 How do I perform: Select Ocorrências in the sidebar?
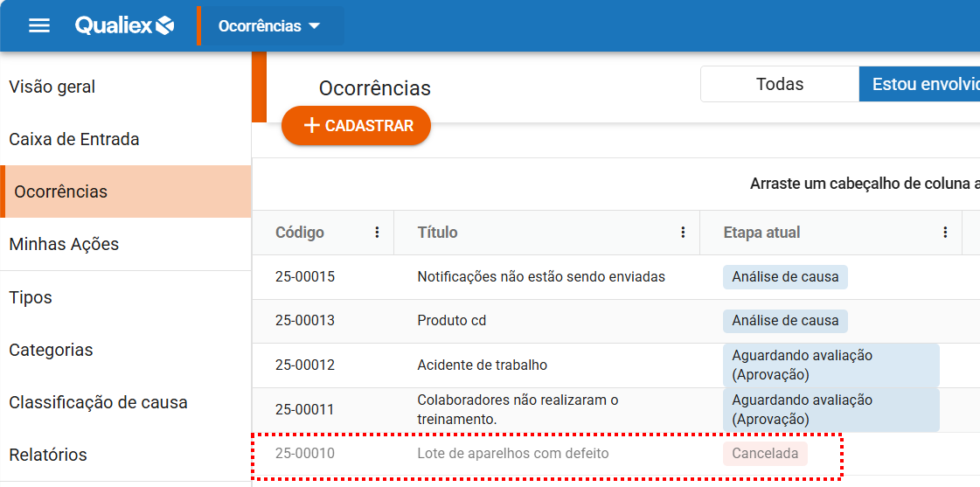[61, 191]
